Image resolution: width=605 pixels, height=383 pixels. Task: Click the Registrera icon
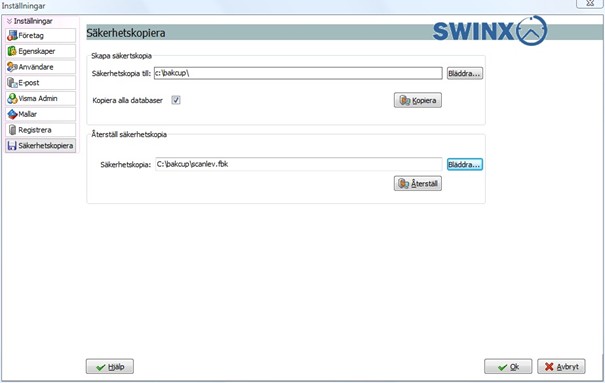click(12, 130)
